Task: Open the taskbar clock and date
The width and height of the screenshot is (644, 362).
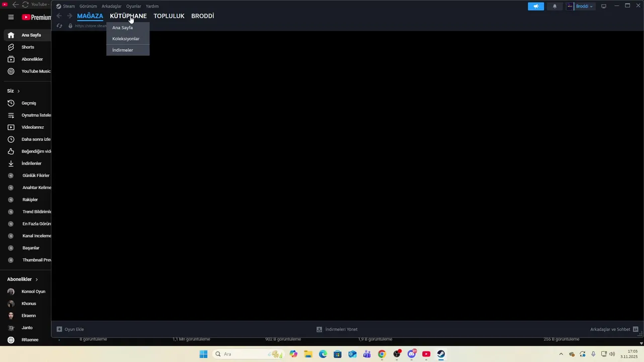Action: (629, 354)
